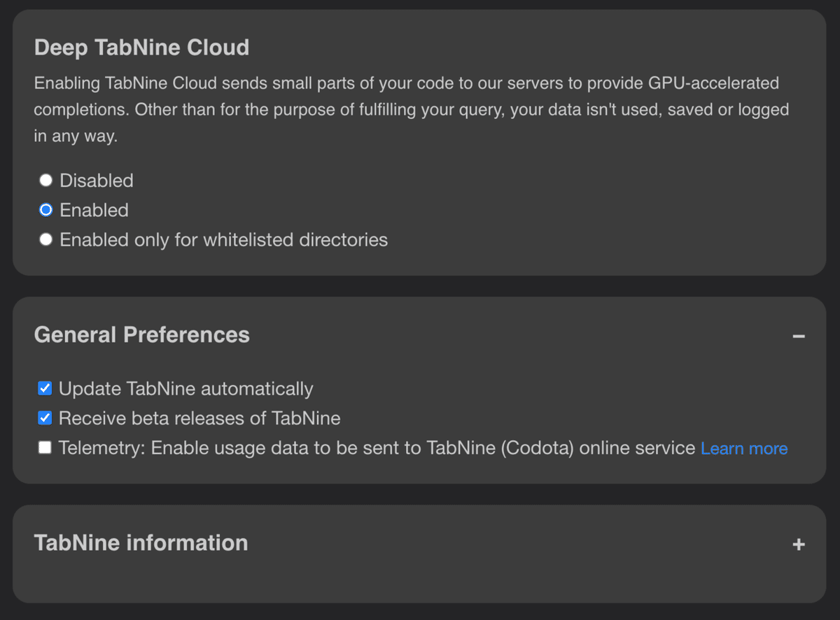The height and width of the screenshot is (620, 840).
Task: Click the General Preferences heading
Action: 141,334
